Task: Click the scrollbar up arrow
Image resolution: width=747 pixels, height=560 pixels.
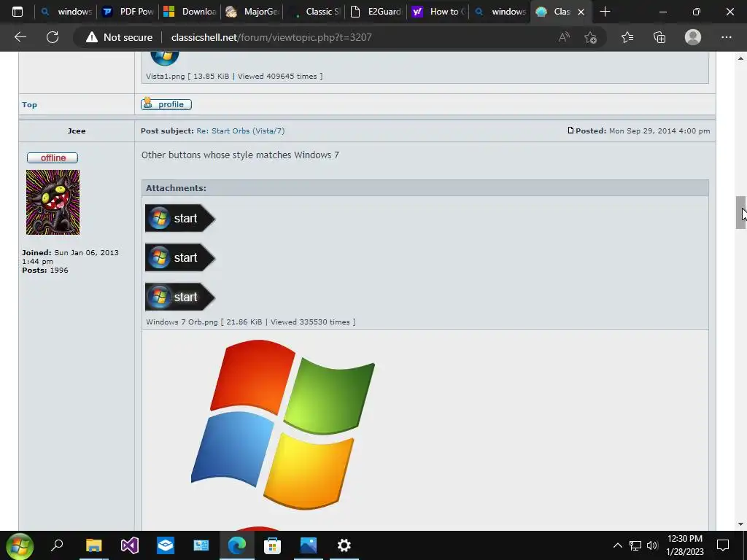Action: point(740,58)
